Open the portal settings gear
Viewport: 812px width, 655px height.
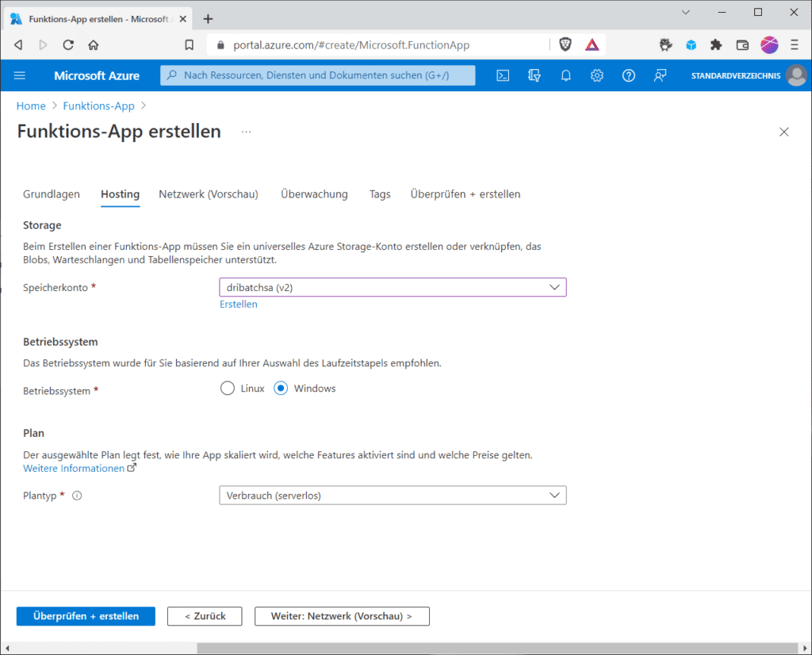(597, 75)
